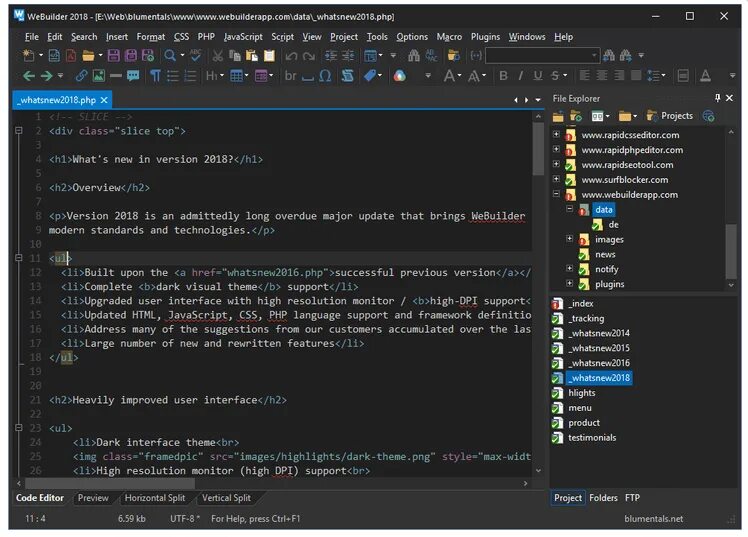Screen dimensions: 748x537
Task: Click the green Forward arrow
Action: click(x=46, y=76)
